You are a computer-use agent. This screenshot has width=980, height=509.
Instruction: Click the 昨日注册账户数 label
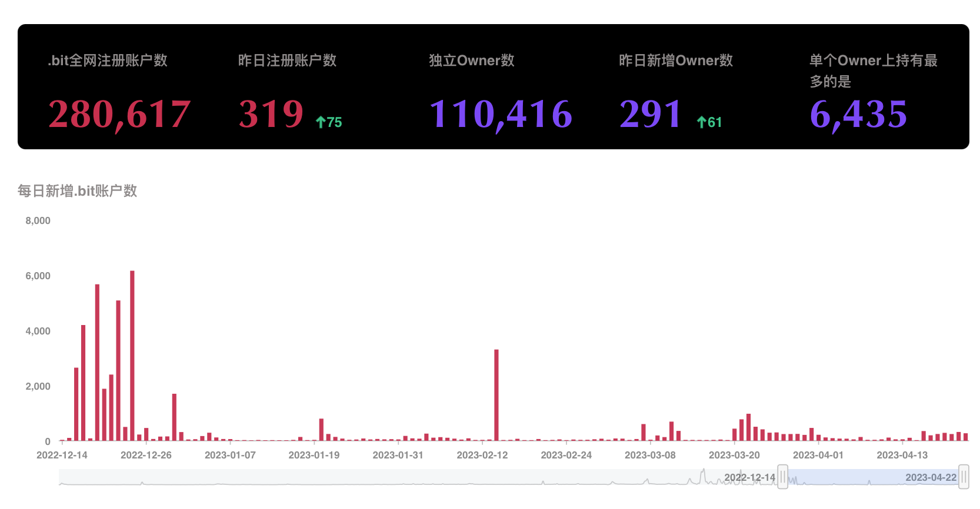point(287,61)
